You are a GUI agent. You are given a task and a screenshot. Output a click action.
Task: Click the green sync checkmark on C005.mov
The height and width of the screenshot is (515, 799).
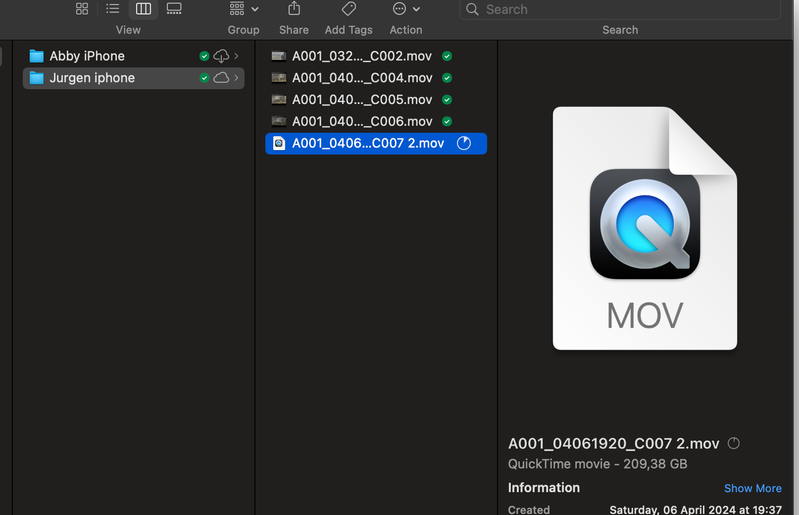[447, 100]
